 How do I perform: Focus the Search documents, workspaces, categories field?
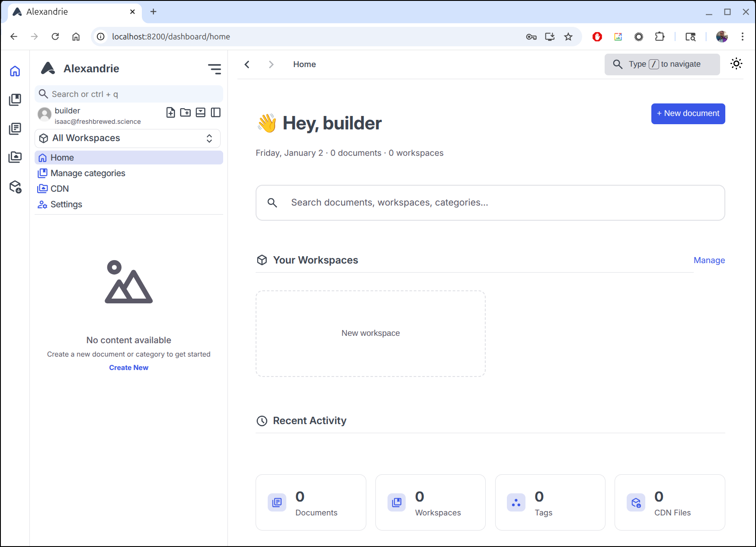pos(490,203)
